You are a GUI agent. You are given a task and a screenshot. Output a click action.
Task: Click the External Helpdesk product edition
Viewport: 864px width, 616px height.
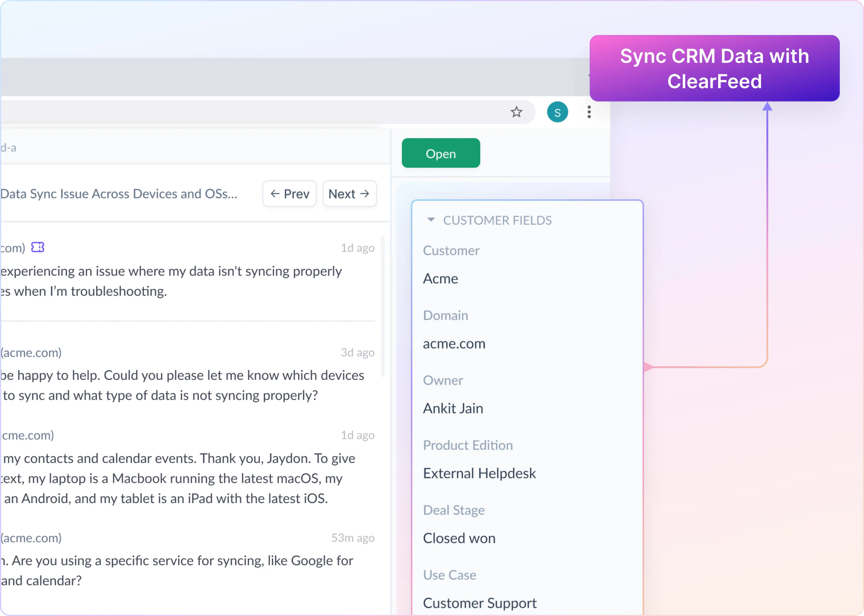(479, 473)
